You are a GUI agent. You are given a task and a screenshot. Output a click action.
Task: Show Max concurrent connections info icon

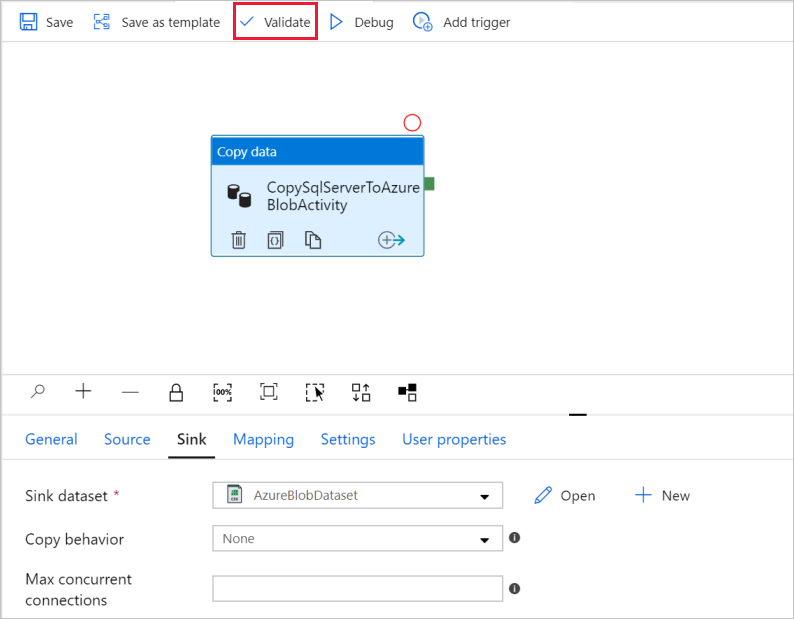coord(514,589)
